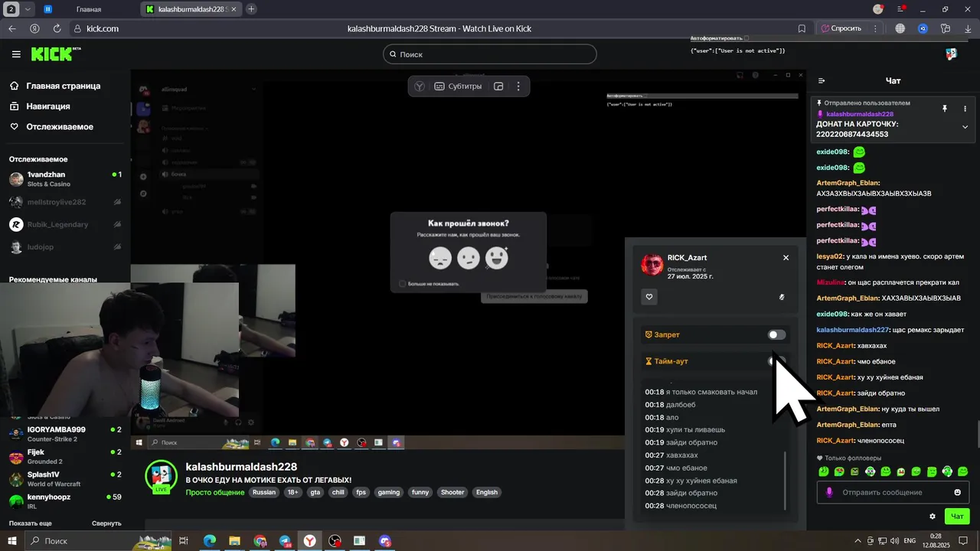Image resolution: width=980 pixels, height=551 pixels.
Task: Click the Russian tag
Action: tap(264, 492)
